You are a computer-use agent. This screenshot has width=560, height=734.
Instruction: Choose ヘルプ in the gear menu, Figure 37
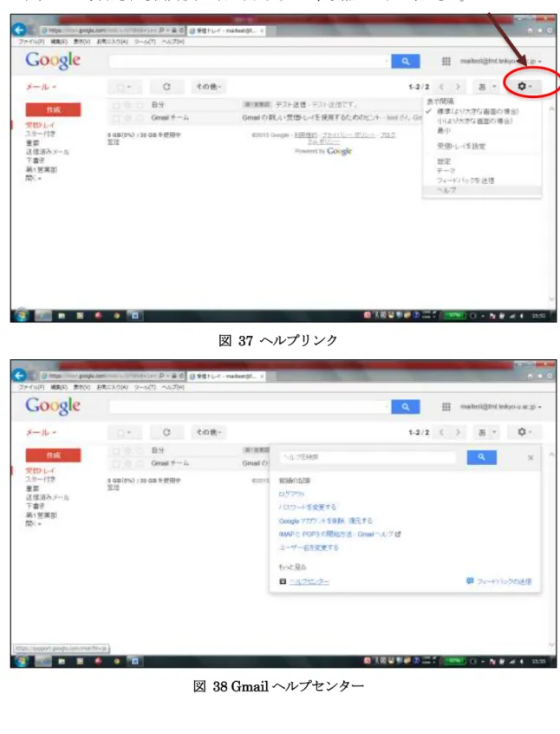pyautogui.click(x=482, y=191)
